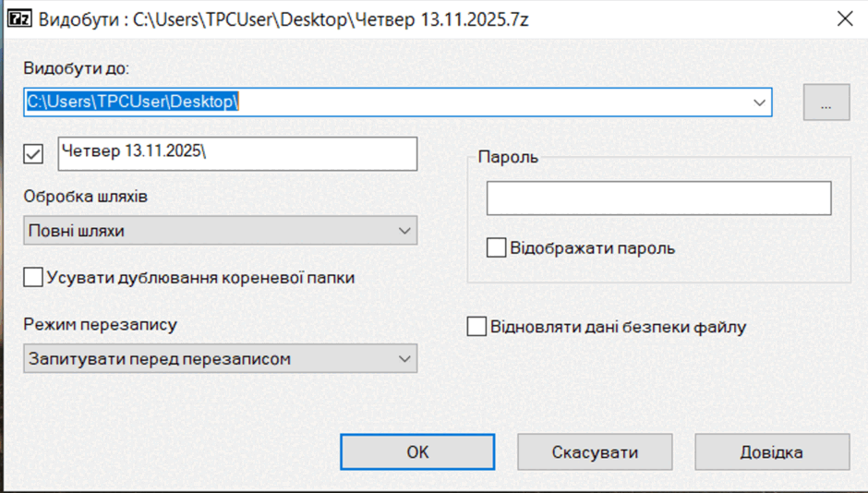
Task: Click the Пароль password input field
Action: pyautogui.click(x=658, y=198)
